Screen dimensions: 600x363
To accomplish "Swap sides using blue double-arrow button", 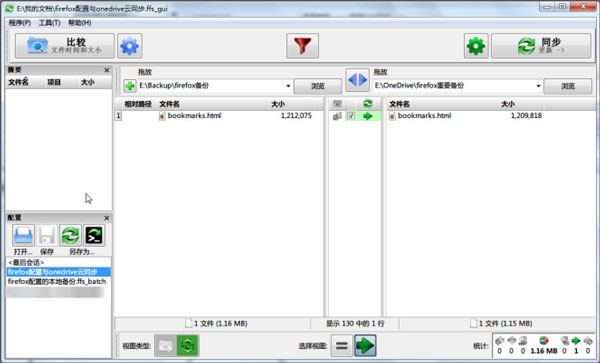I will 357,80.
